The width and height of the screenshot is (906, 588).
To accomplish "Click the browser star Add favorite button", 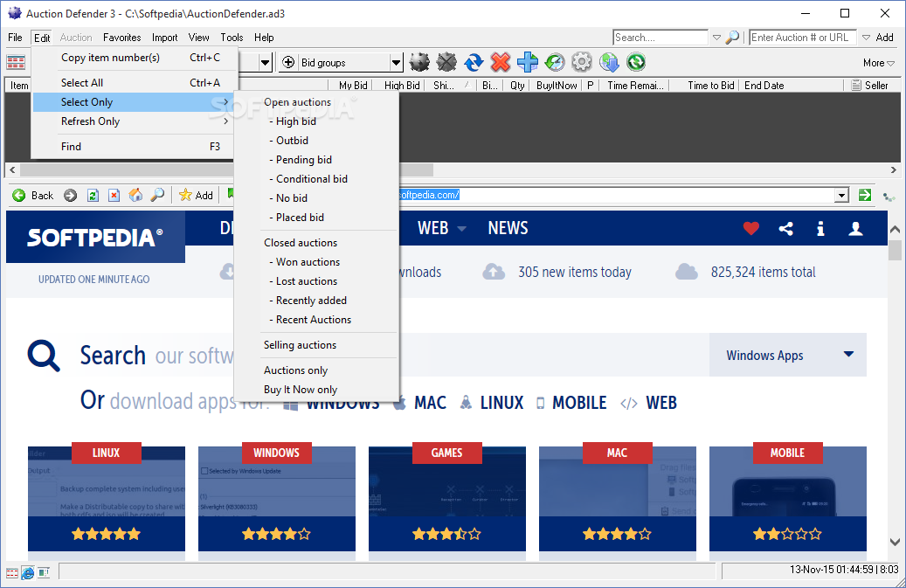I will [x=197, y=195].
